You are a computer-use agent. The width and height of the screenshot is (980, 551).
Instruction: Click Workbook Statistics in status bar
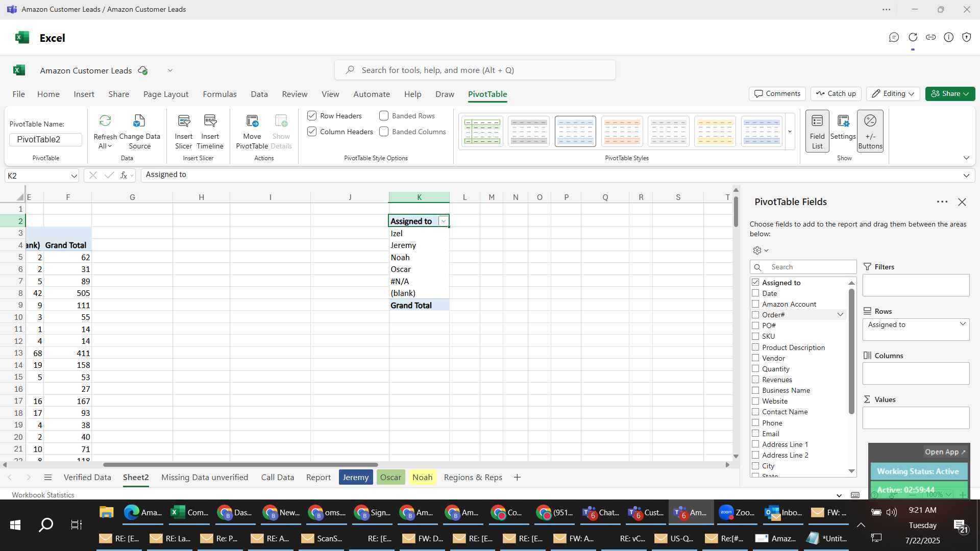(43, 495)
